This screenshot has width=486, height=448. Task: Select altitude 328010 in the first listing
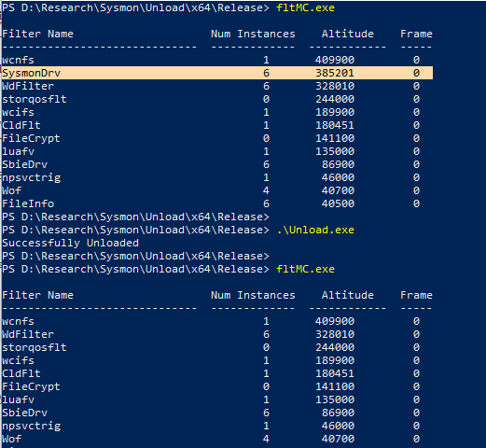[335, 86]
